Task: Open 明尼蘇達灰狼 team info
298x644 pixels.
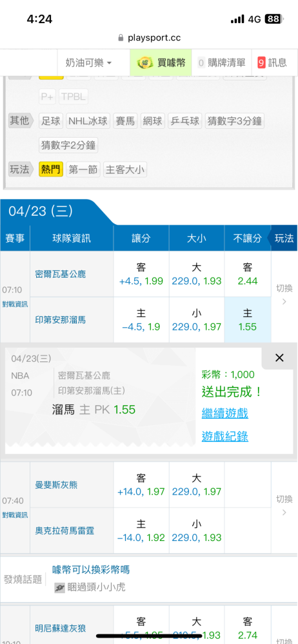Action: tap(61, 628)
